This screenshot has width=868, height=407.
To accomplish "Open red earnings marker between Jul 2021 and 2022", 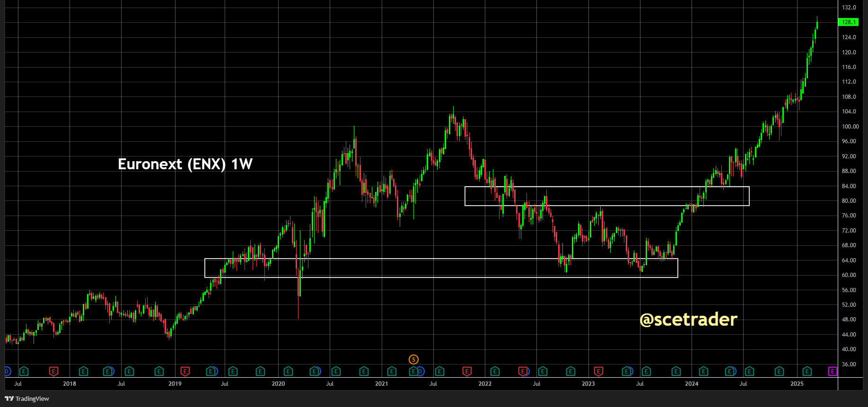I will (467, 372).
